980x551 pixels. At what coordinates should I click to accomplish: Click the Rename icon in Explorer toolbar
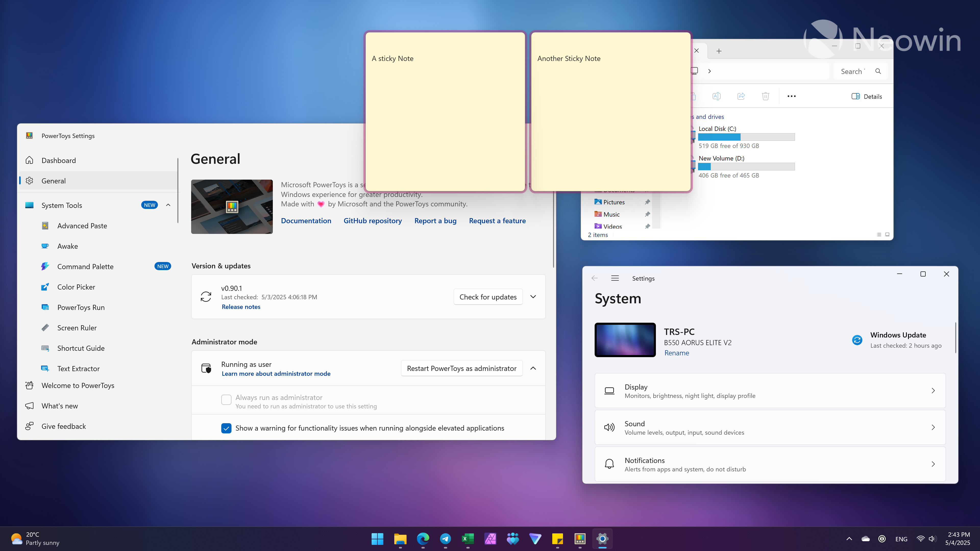[x=716, y=96]
